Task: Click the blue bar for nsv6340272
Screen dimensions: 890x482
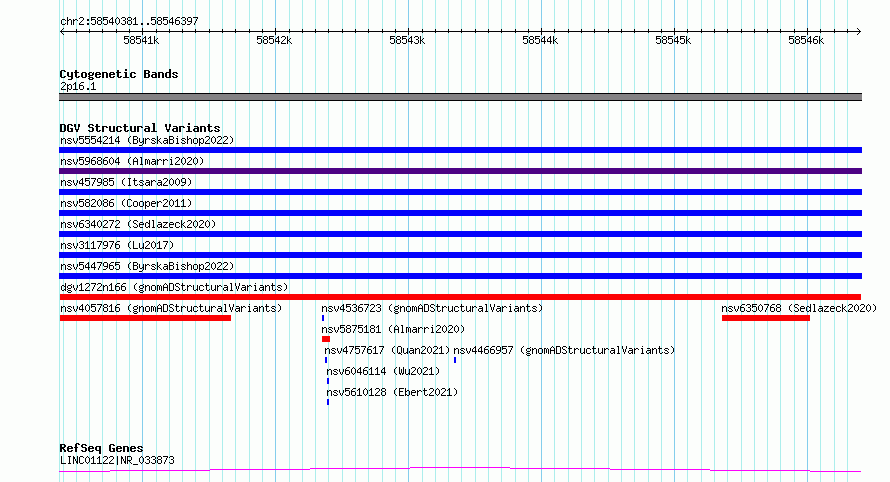Action: 460,234
